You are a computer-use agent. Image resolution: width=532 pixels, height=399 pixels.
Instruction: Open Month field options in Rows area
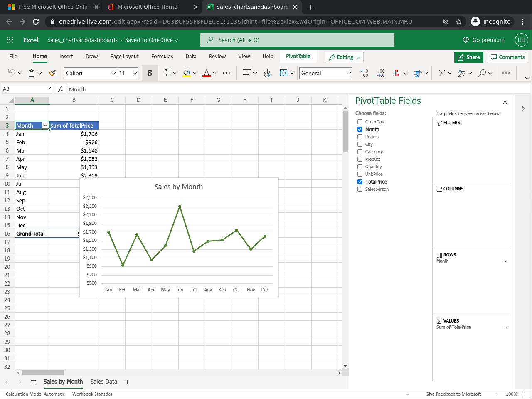point(505,261)
